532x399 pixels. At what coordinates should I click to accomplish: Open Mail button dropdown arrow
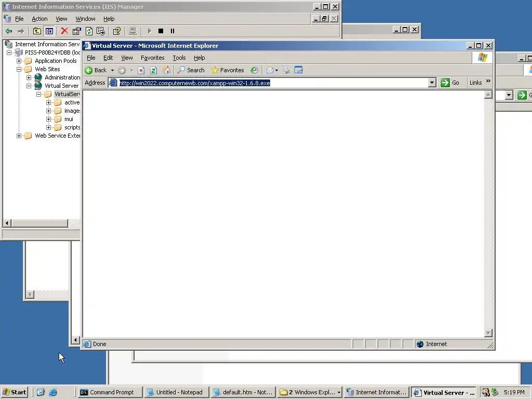click(x=276, y=71)
